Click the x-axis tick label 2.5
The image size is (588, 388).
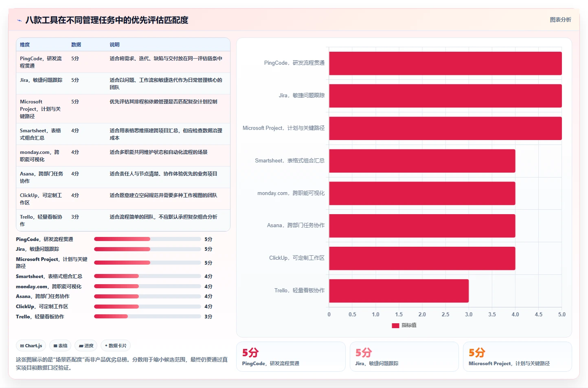(445, 314)
